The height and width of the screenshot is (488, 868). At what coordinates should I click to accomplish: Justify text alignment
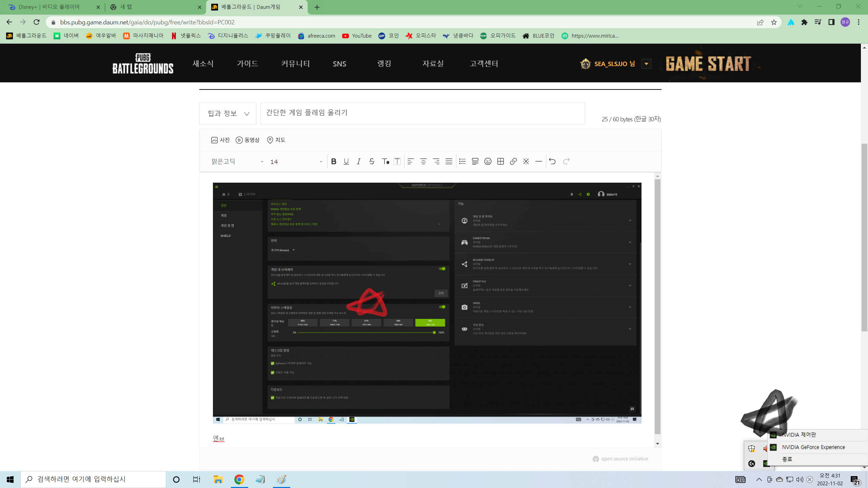pos(449,161)
